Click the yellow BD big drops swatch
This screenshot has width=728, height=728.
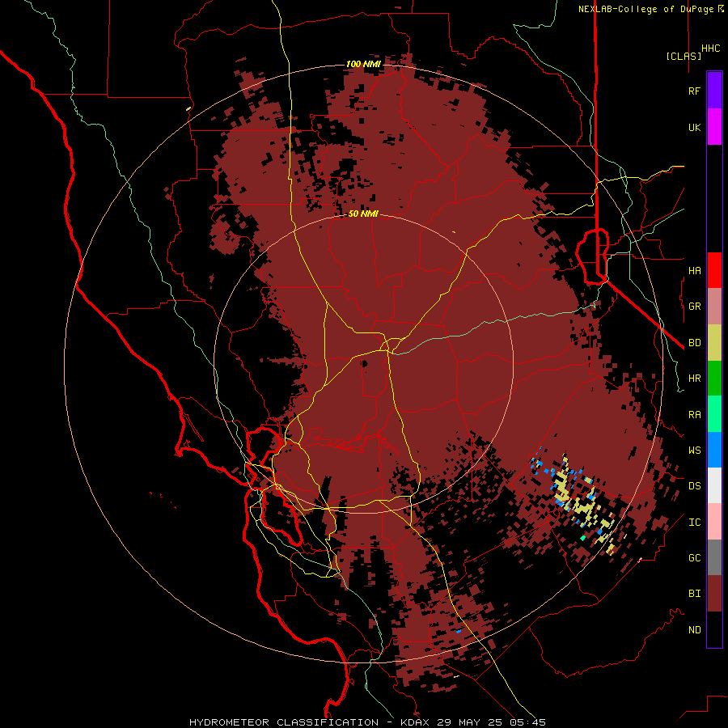click(714, 343)
